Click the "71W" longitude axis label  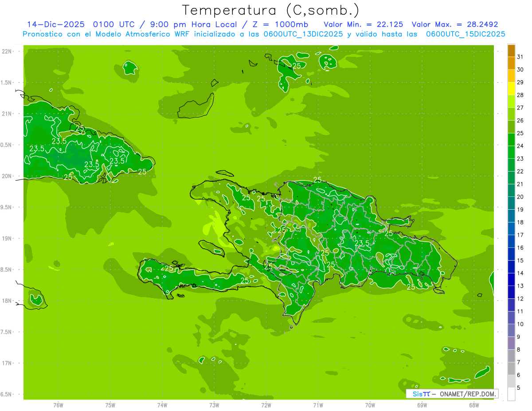click(318, 405)
